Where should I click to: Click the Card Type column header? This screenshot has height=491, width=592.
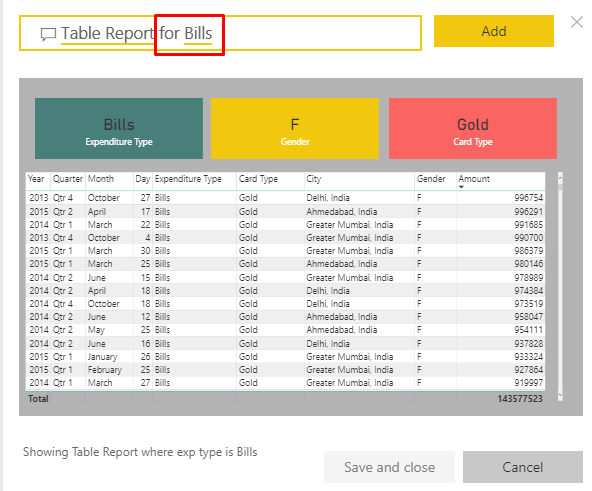tap(258, 179)
